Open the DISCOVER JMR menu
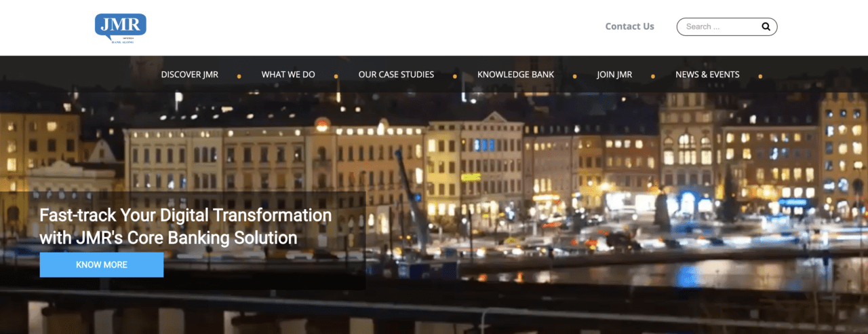The height and width of the screenshot is (334, 868). click(x=190, y=75)
